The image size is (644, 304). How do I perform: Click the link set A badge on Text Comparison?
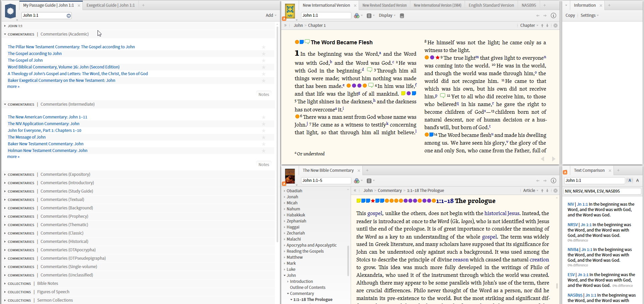[x=565, y=172]
